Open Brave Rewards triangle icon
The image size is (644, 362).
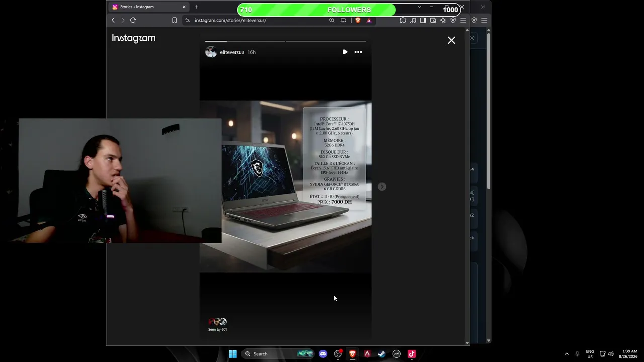369,20
